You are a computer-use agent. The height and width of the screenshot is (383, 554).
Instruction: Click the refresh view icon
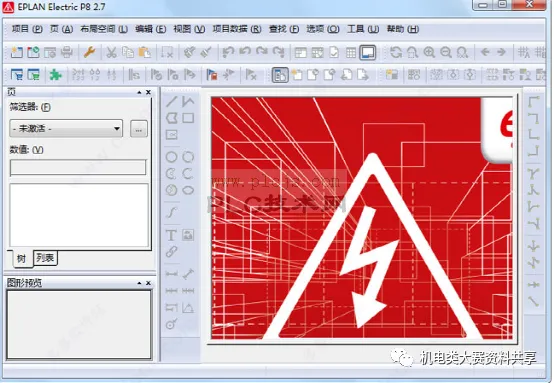pos(396,53)
